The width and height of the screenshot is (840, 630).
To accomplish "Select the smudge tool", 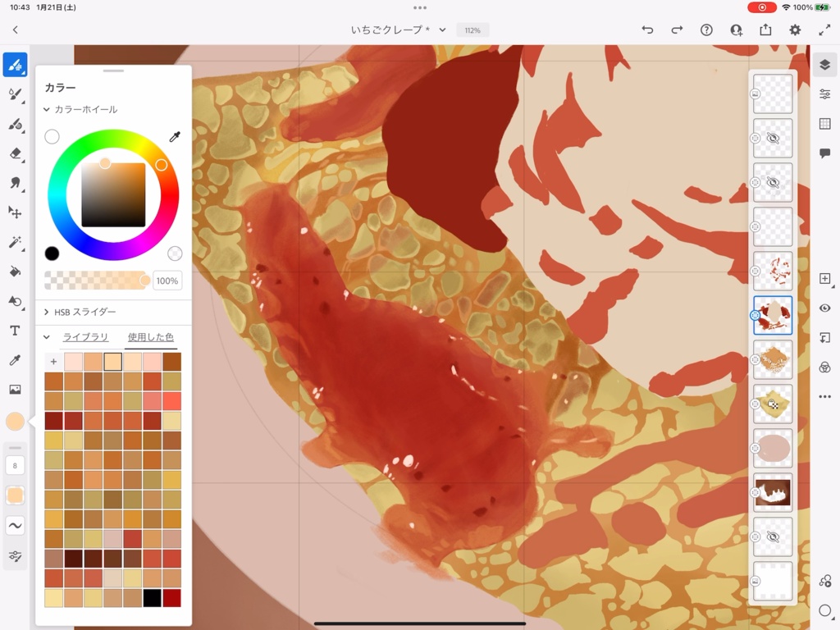I will point(15,183).
